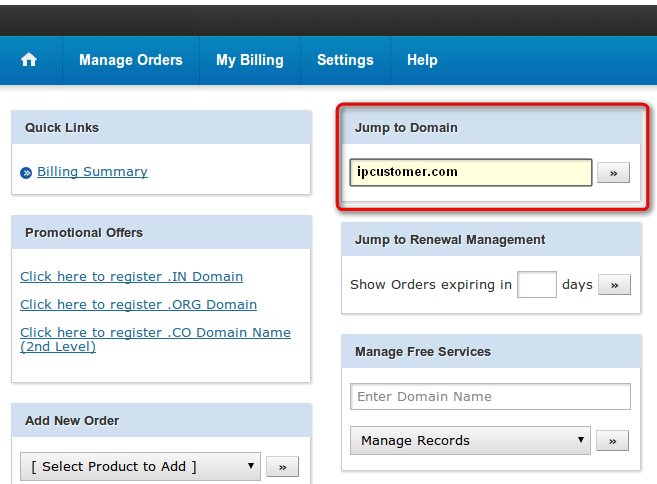This screenshot has height=484, width=657.
Task: Open the Settings menu
Action: (x=345, y=60)
